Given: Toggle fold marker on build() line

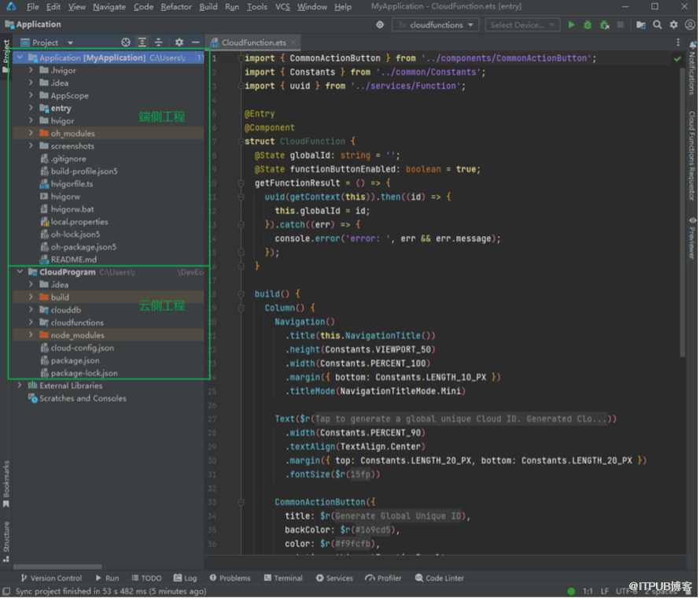Looking at the screenshot, I should tap(241, 293).
